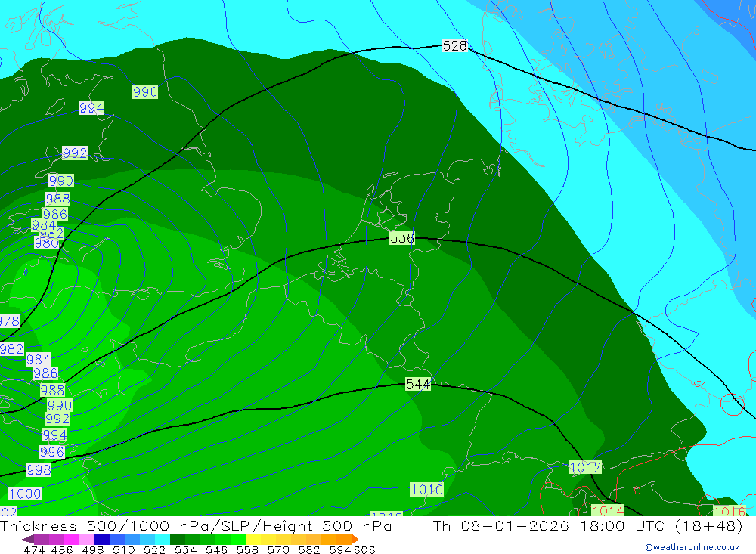Open the weatheronline.co.uk copyright link
The image size is (756, 554).
(x=692, y=547)
